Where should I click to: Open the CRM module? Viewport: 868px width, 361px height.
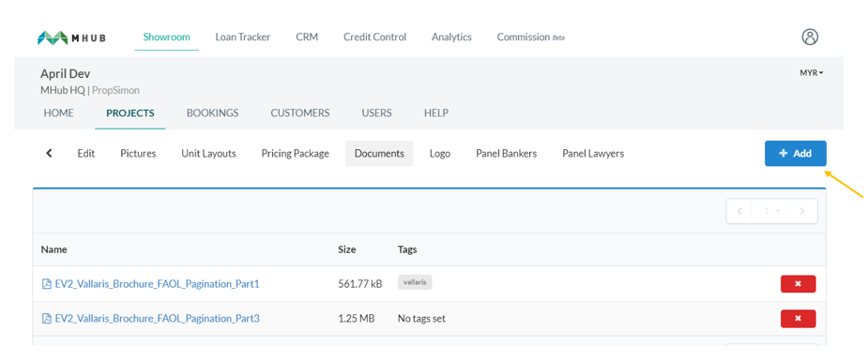[x=307, y=38]
